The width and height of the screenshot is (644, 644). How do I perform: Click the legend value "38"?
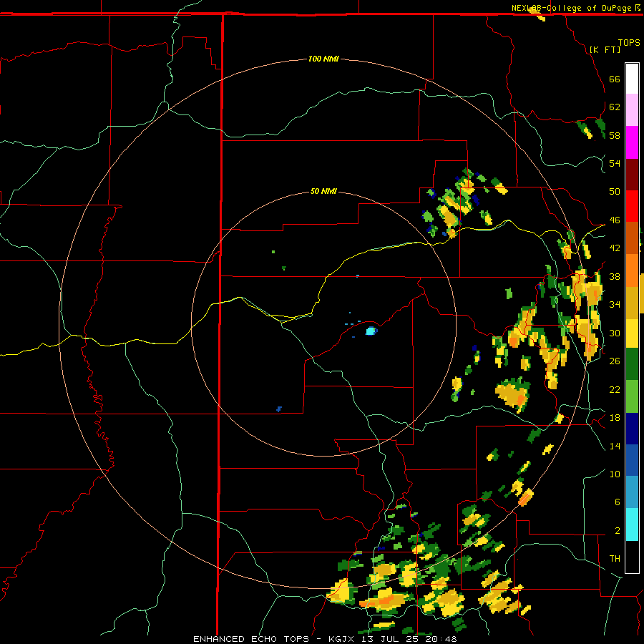615,276
